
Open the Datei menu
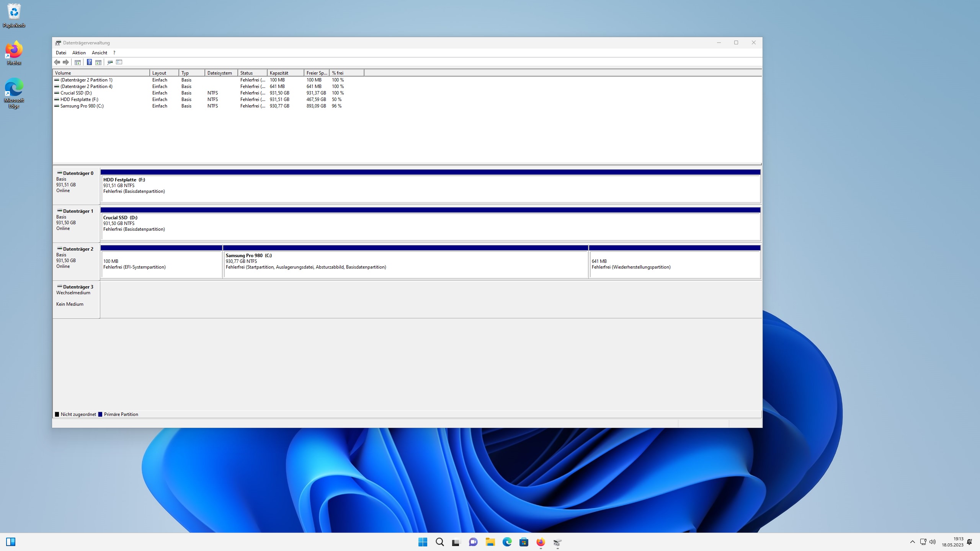[61, 53]
